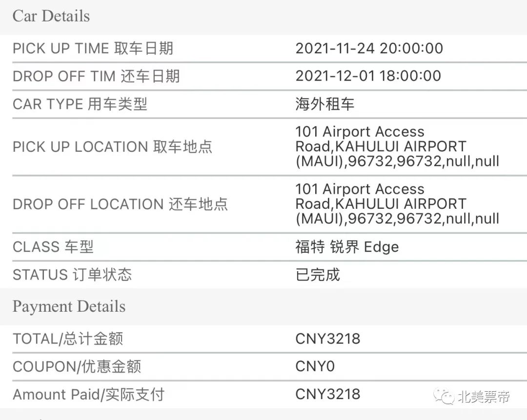Select the DROP OFF TIM 还车日期 label
Image resolution: width=527 pixels, height=420 pixels.
96,76
